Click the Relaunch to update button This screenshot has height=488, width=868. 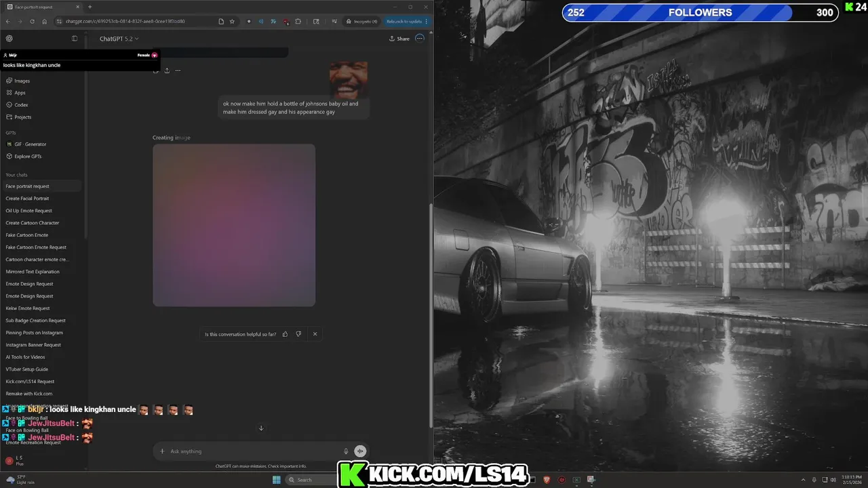407,21
